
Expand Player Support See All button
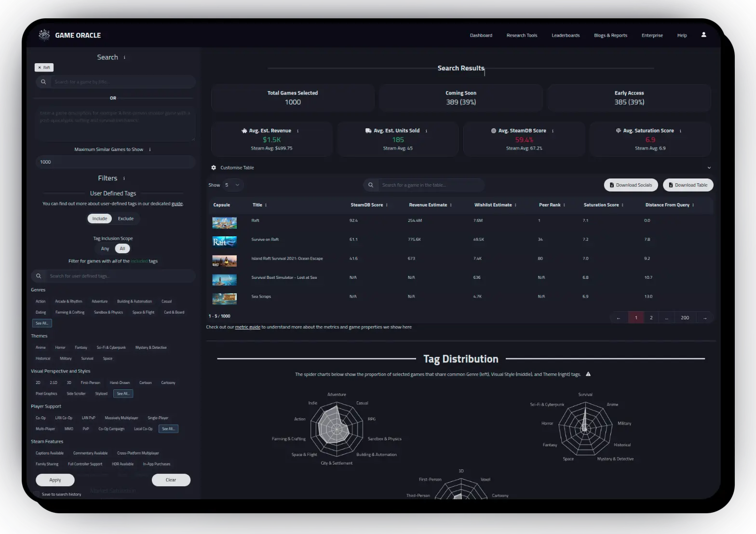pos(168,429)
